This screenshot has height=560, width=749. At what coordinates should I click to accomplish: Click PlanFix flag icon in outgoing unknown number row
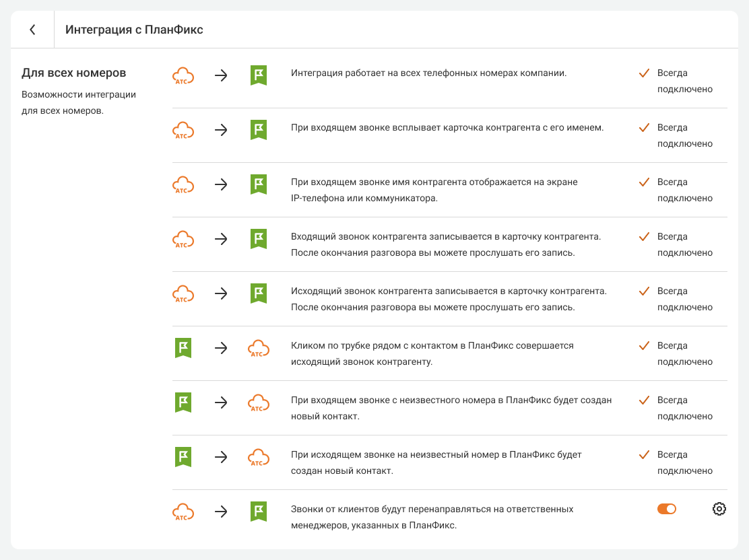(x=183, y=457)
